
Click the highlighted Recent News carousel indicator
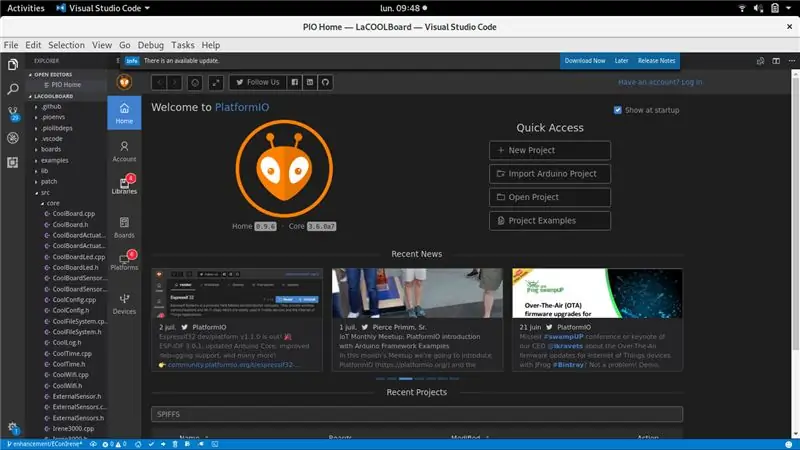(x=406, y=379)
